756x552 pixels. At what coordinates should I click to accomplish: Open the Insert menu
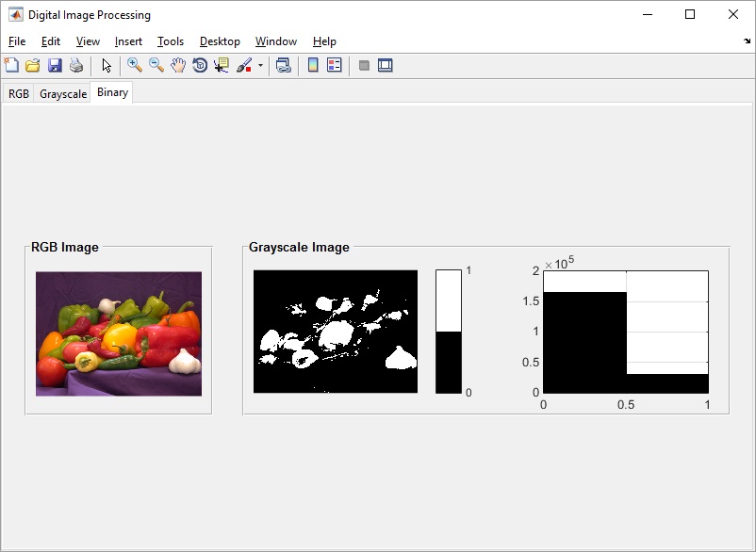128,41
